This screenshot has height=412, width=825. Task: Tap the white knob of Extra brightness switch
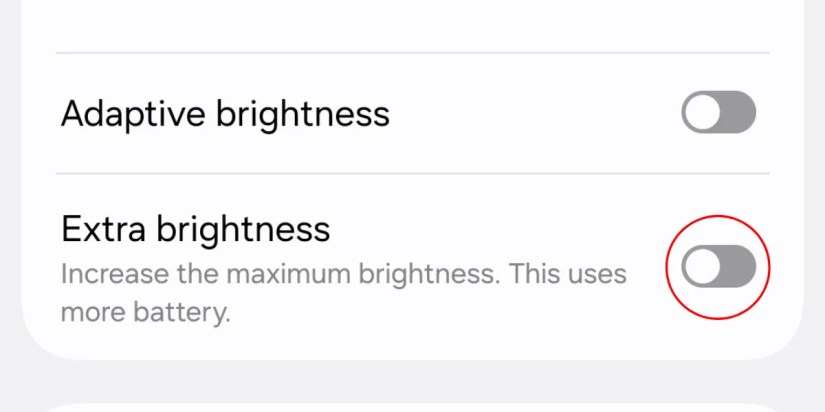pos(703,266)
